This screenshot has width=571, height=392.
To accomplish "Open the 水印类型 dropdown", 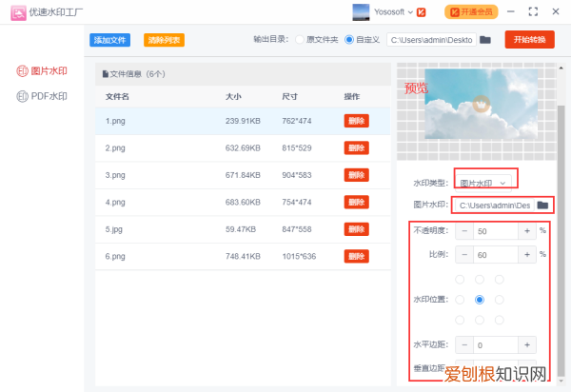I will (483, 183).
